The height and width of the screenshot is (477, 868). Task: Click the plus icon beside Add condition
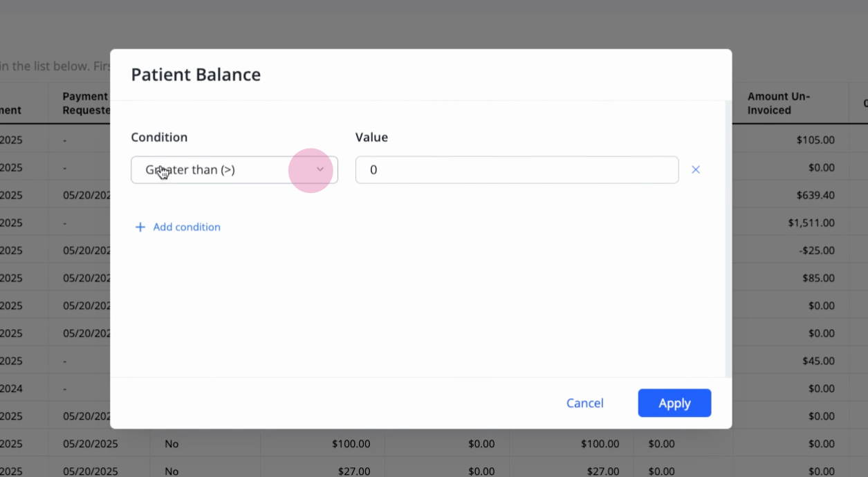pyautogui.click(x=140, y=227)
